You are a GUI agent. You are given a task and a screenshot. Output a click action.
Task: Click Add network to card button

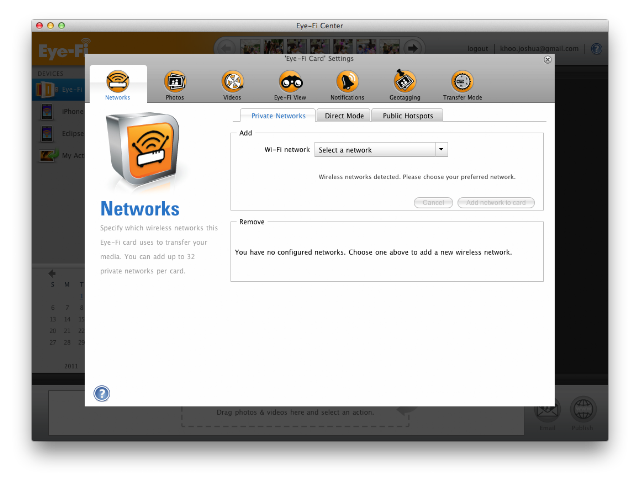pyautogui.click(x=496, y=202)
